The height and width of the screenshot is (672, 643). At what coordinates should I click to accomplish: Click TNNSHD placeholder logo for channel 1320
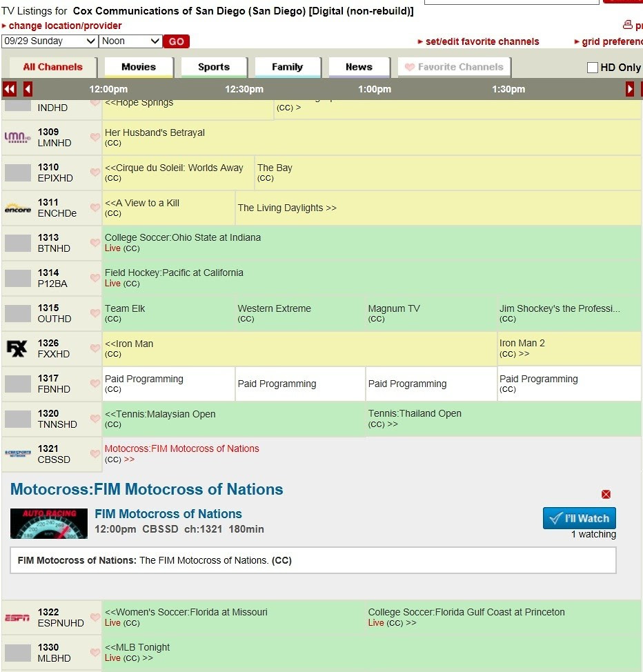[17, 419]
